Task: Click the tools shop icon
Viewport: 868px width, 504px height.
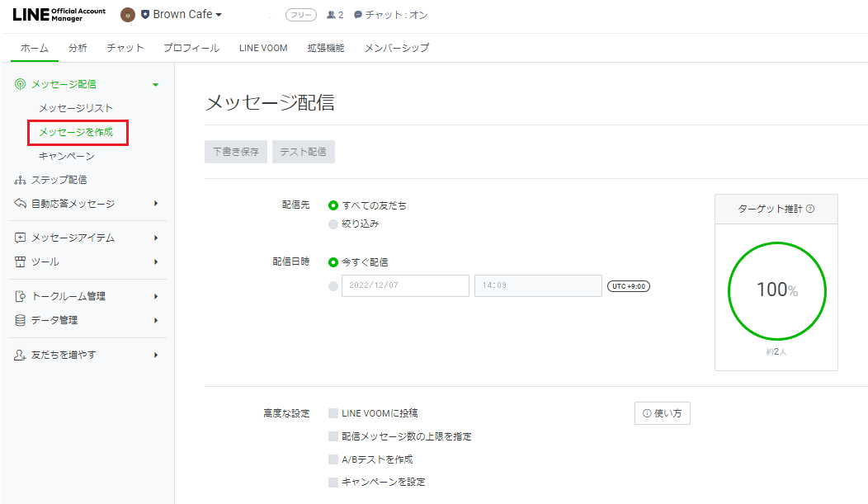Action: click(21, 261)
